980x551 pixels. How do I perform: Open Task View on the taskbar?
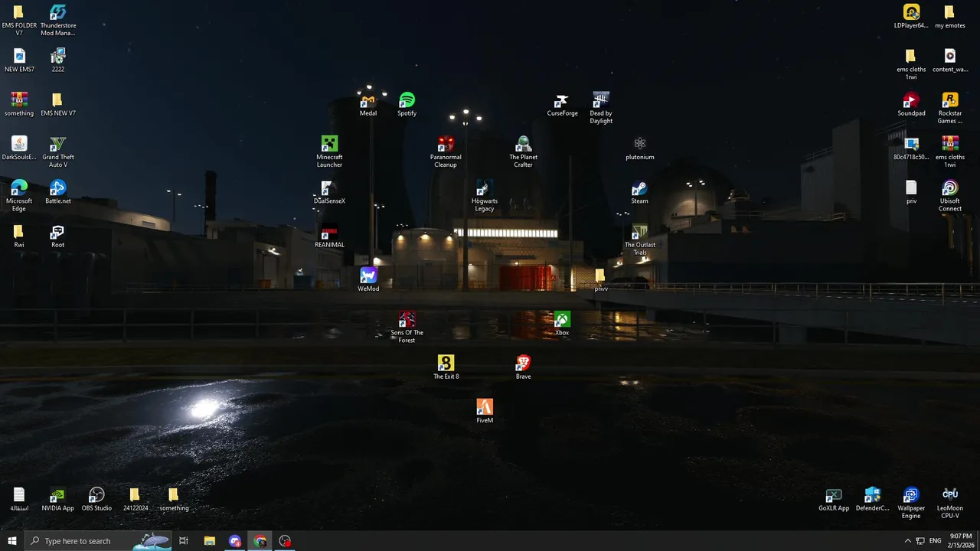click(x=184, y=541)
